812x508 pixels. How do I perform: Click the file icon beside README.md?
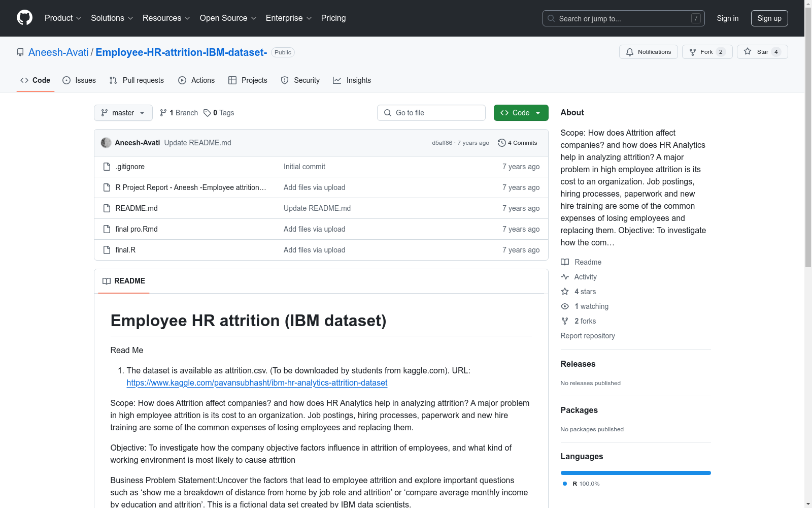pos(107,208)
